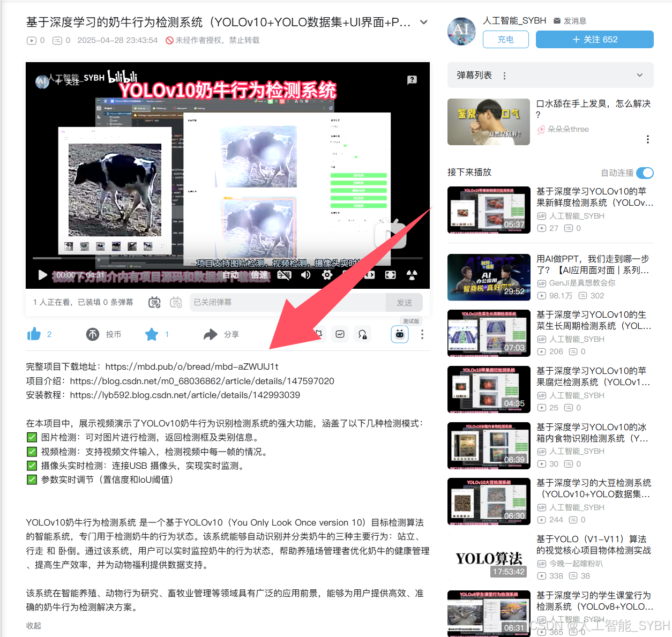Open more options dots beside AI assistant

(422, 334)
